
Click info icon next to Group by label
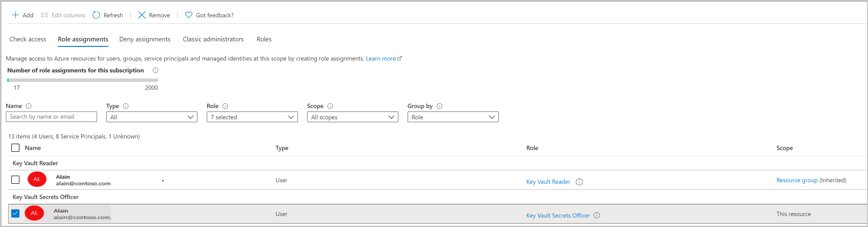click(x=439, y=106)
